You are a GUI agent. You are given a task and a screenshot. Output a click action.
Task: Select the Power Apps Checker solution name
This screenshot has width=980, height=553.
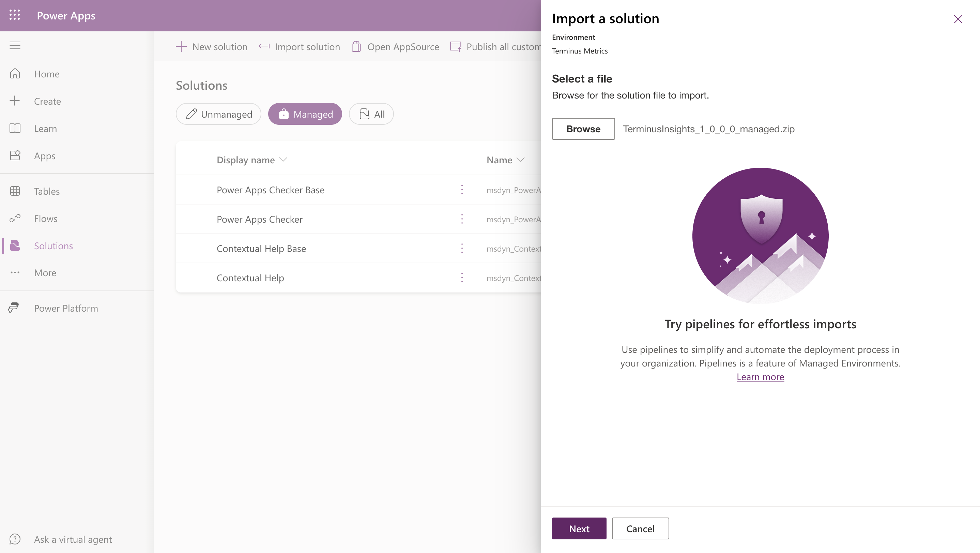pos(259,219)
